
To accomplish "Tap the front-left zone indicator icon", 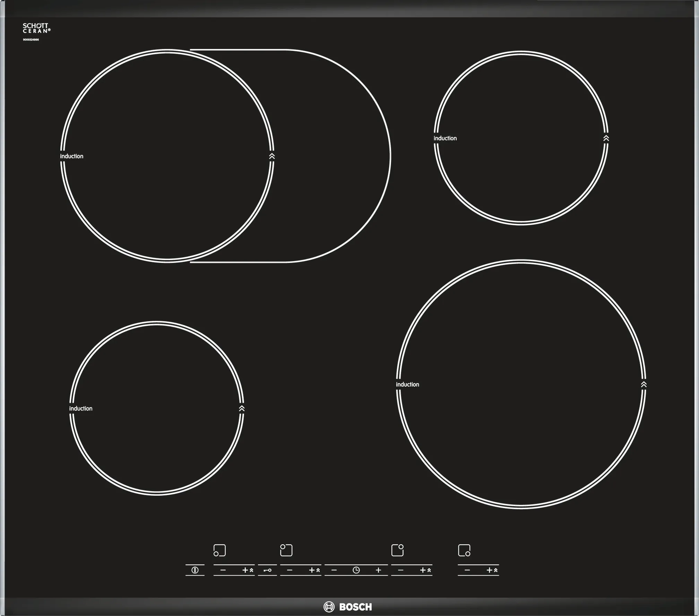I will pos(219,550).
